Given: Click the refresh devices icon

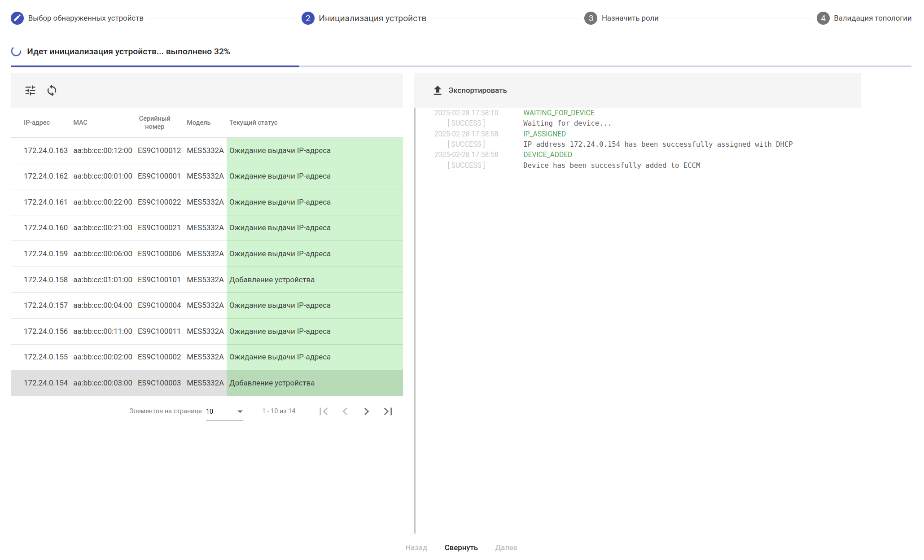Looking at the screenshot, I should click(52, 91).
